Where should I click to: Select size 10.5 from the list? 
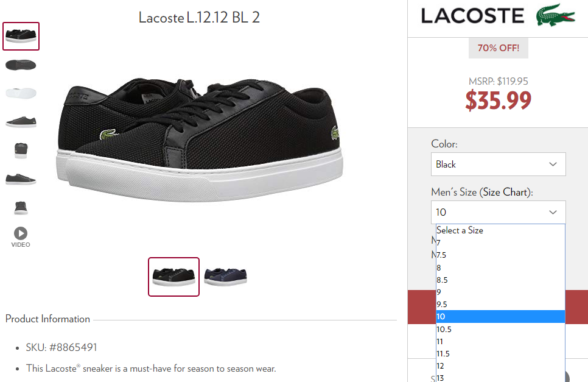coord(500,329)
